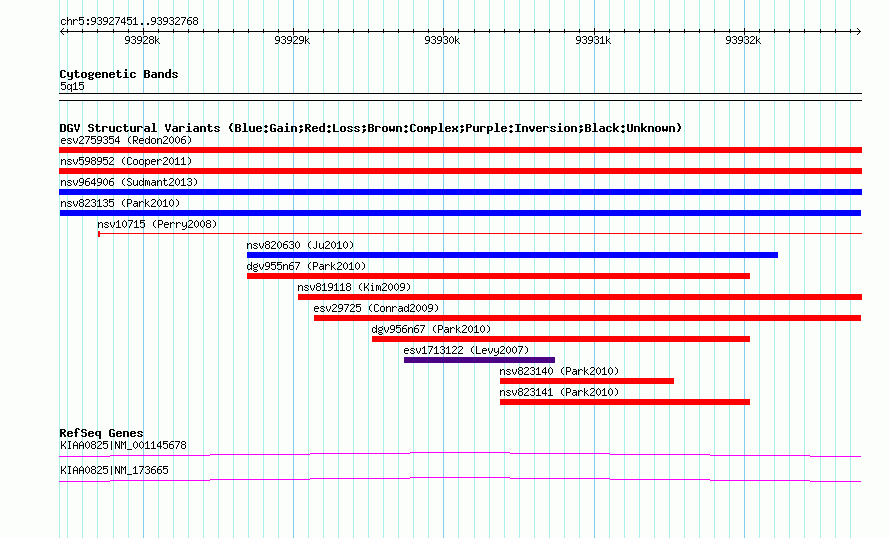Open the dgv956n67 (Park2010) label
Screen dimensions: 890x538
(x=431, y=329)
